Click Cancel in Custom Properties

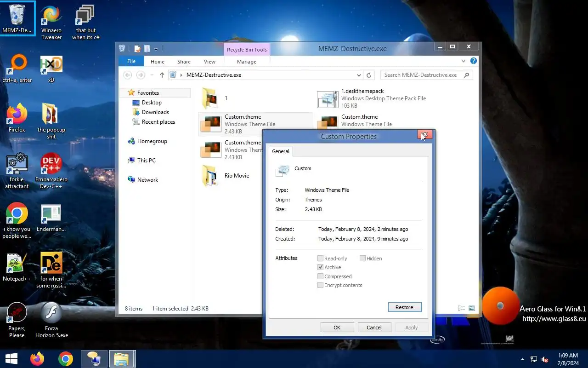click(x=374, y=328)
